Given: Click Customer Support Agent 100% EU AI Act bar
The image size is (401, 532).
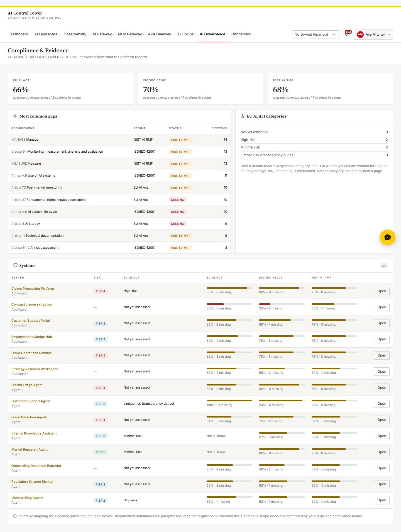Looking at the screenshot, I should 229,401.
